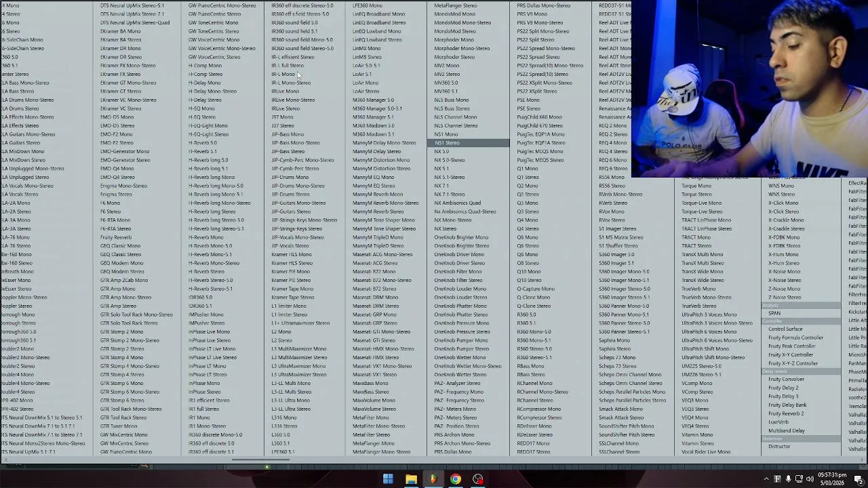Select LuxeVerb plugin
This screenshot has width=868, height=488.
[x=778, y=422]
